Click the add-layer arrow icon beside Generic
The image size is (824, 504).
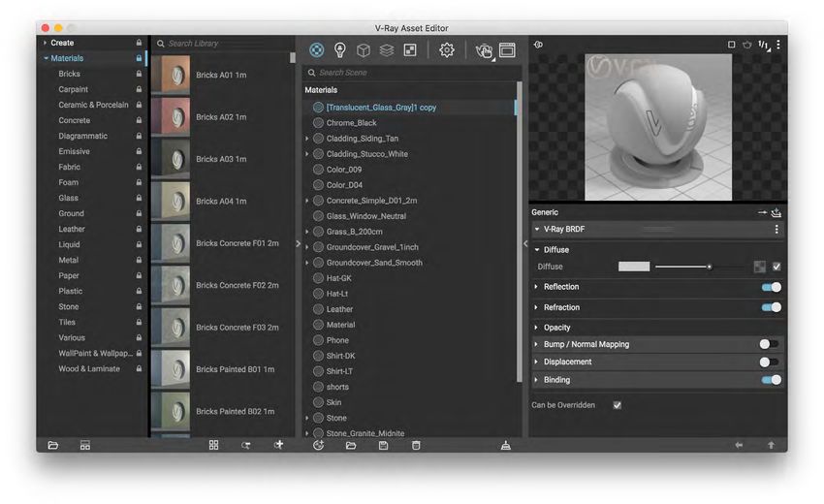tap(763, 212)
